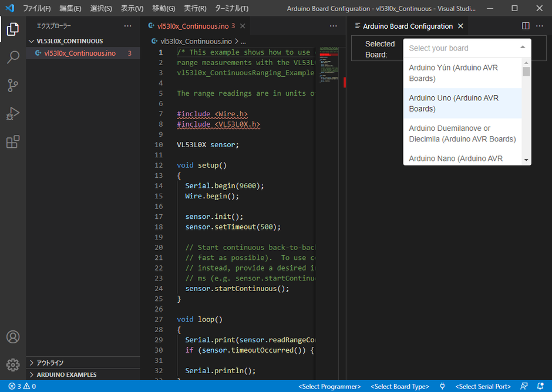Click the 'VL53L0X sensor;' declaration line
The width and height of the screenshot is (552, 392).
click(x=208, y=144)
